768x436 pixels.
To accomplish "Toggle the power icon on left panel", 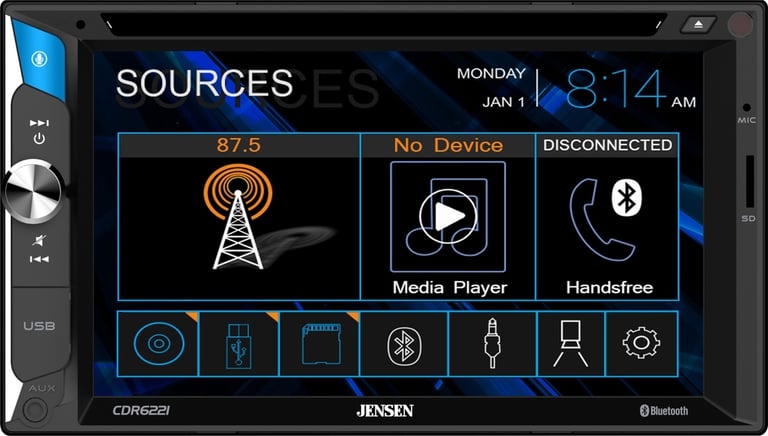I will pyautogui.click(x=39, y=139).
